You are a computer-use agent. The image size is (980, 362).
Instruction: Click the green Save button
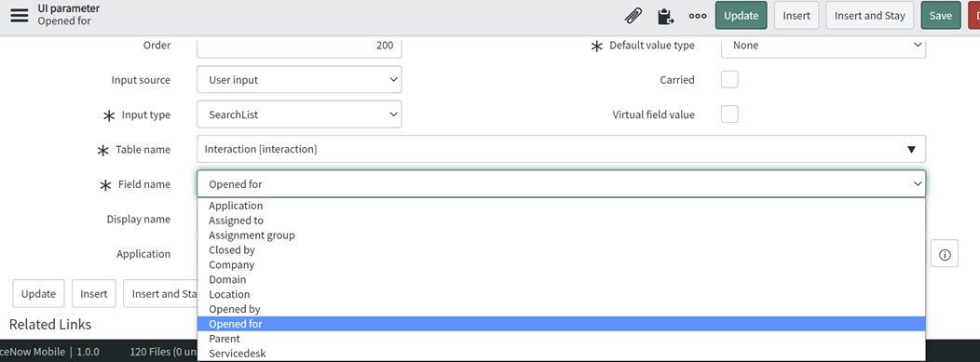point(940,16)
